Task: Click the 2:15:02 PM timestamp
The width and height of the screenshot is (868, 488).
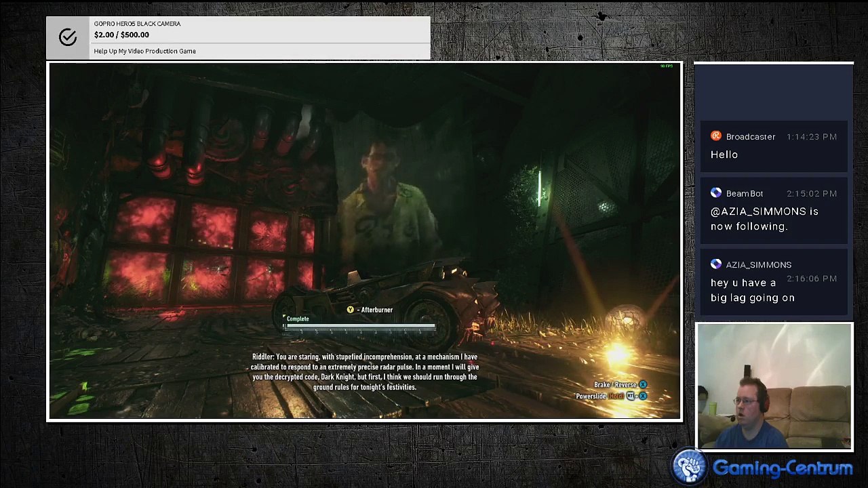Action: click(812, 194)
